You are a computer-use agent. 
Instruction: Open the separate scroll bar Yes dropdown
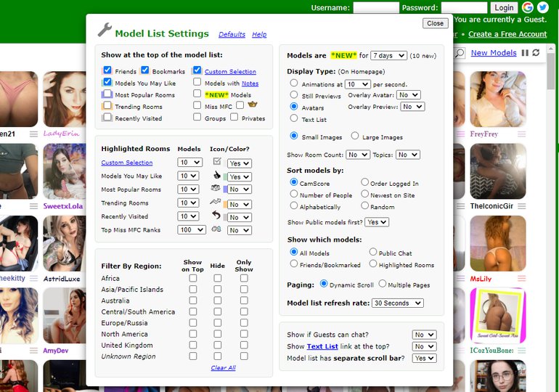click(x=424, y=358)
